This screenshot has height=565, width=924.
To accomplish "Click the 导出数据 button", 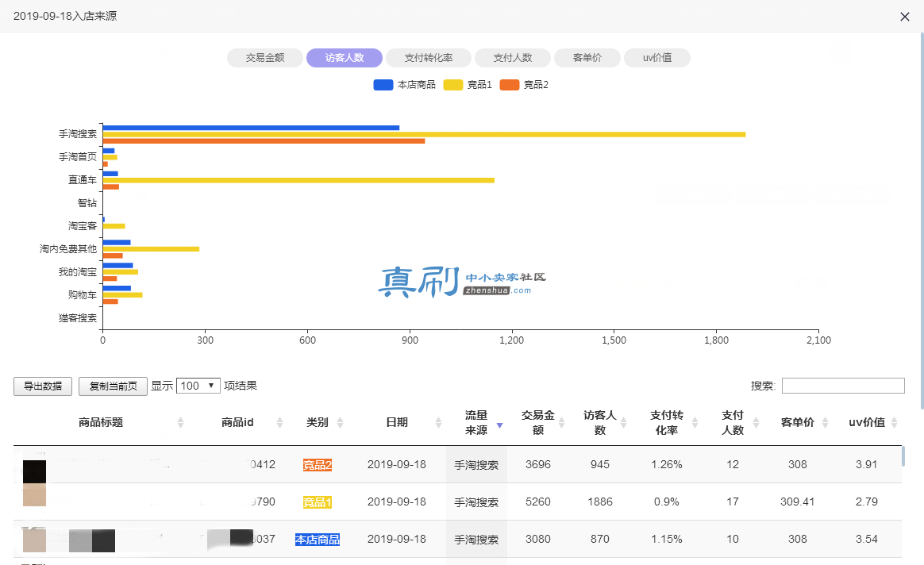I will point(42,386).
